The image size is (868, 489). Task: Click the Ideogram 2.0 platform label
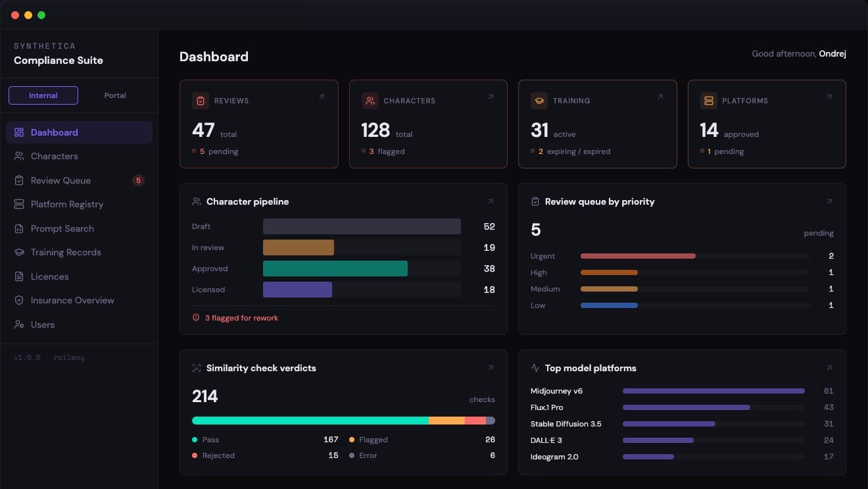coord(554,457)
